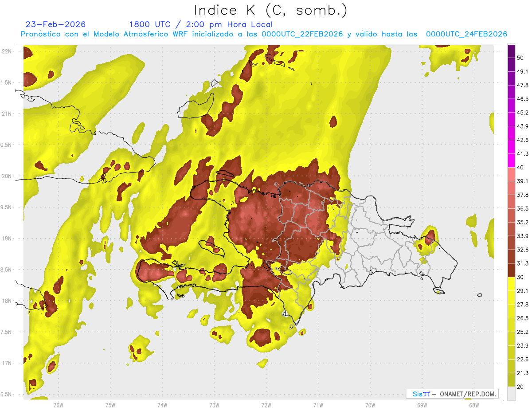Click the '76W' longitude label

pos(58,405)
